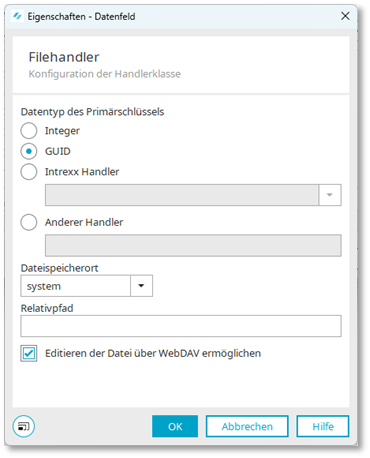Image resolution: width=370 pixels, height=458 pixels.
Task: Select the Integer radio button
Action: click(x=29, y=131)
